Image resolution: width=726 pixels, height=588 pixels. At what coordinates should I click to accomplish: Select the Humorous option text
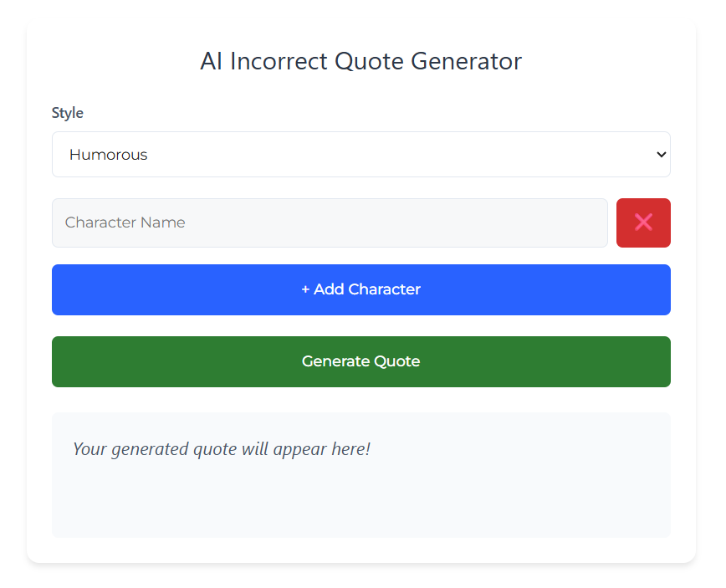tap(109, 155)
